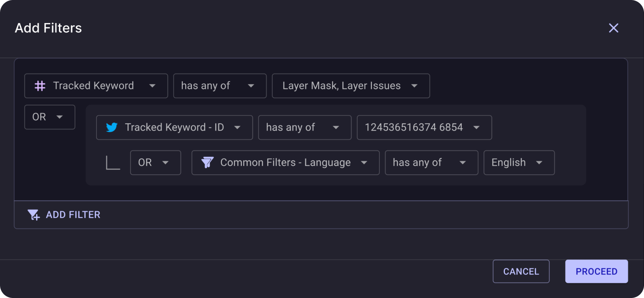Open 'has any of' operator in Tracked Keyword - ID row
This screenshot has height=298, width=644.
(305, 128)
